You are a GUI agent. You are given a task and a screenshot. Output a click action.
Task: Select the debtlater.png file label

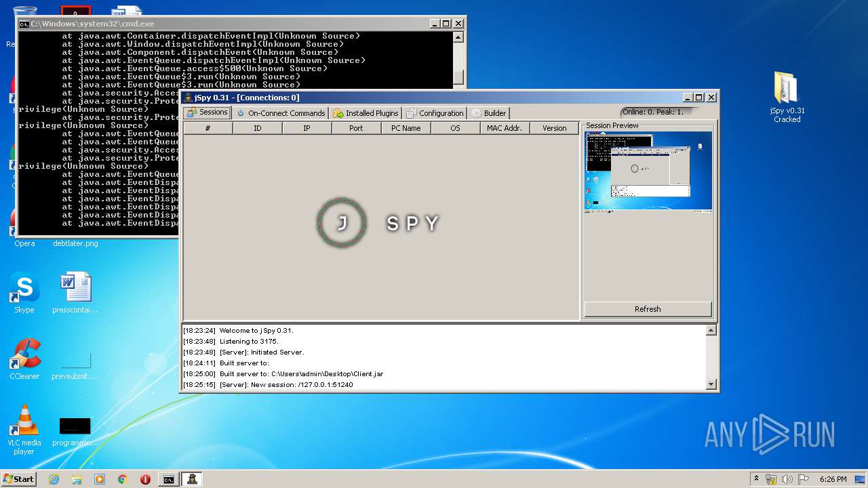[75, 243]
